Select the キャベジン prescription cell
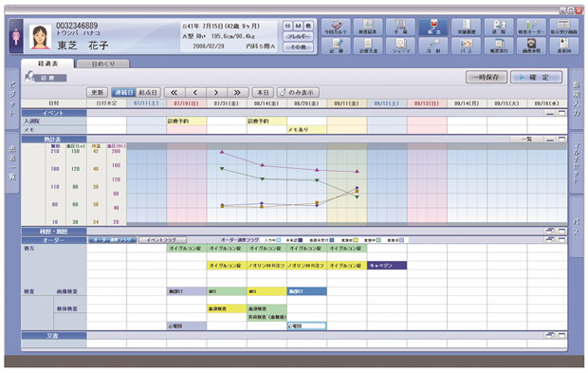This screenshot has width=588, height=373. (387, 266)
